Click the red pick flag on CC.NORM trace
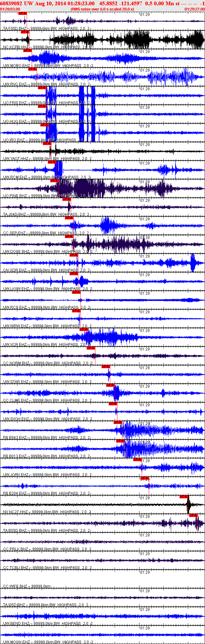Image resolution: width=205 pixels, height=644 pixels. click(91, 348)
